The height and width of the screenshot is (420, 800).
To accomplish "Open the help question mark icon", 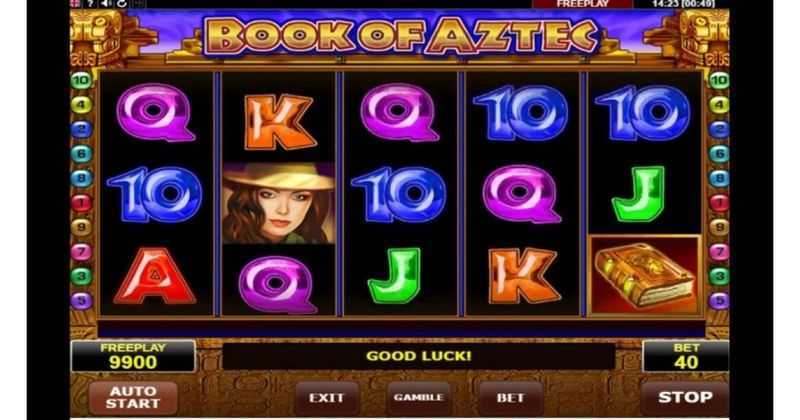I will [90, 4].
